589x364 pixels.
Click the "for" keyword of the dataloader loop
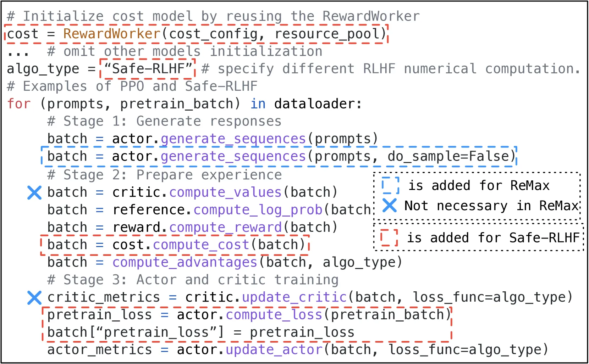pyautogui.click(x=19, y=104)
